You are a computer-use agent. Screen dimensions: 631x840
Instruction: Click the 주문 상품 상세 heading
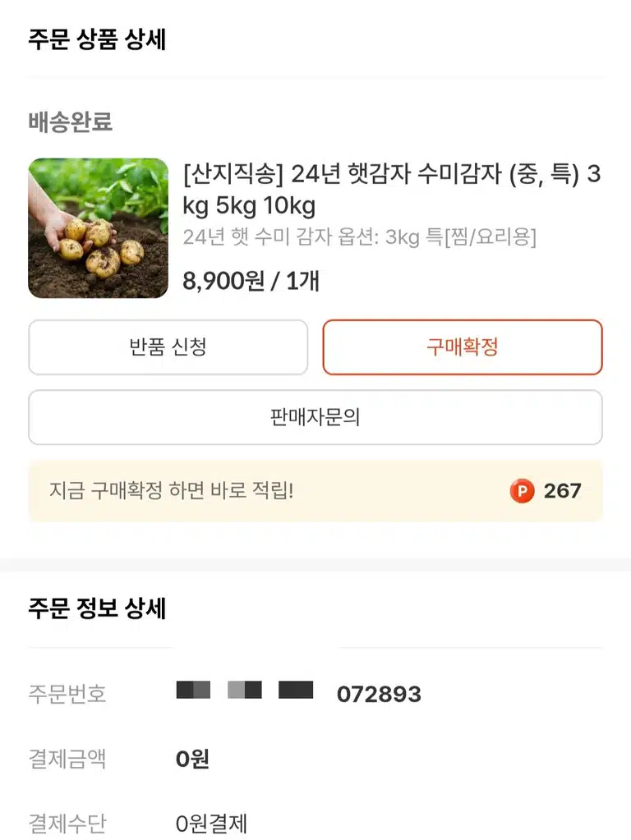pos(97,39)
